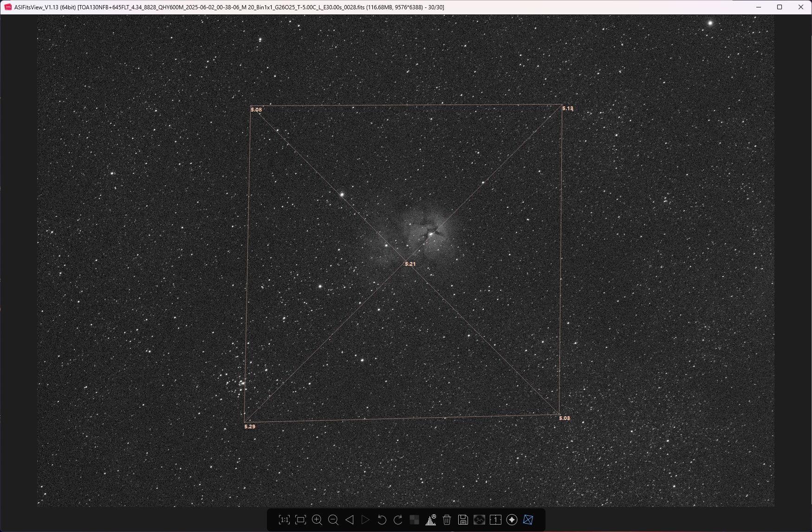Close the ASIFitsView window
Image resolution: width=812 pixels, height=532 pixels.
801,7
